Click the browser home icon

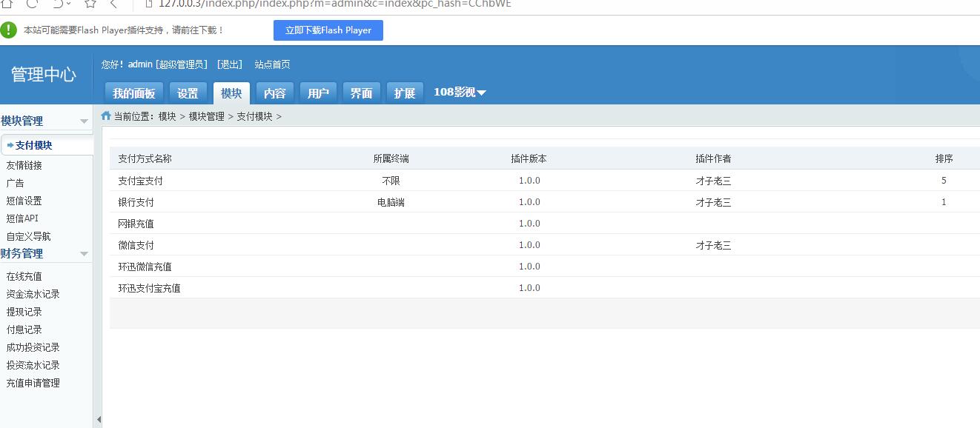(x=7, y=4)
